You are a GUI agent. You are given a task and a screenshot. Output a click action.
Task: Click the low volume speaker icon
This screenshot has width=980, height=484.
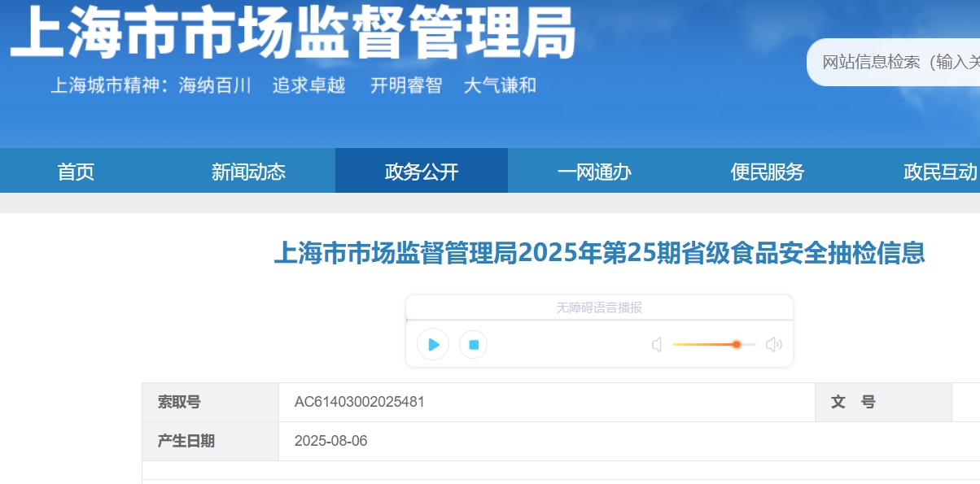(657, 345)
